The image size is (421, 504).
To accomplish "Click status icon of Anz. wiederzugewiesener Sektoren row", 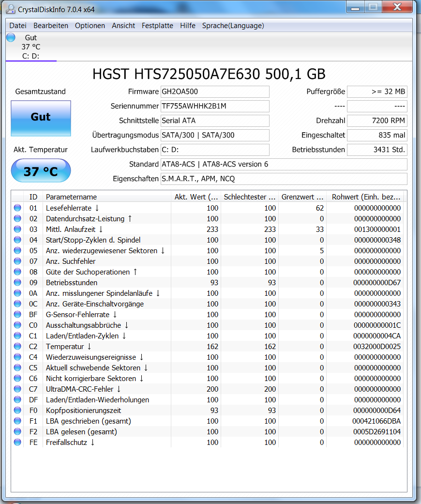I will [17, 250].
